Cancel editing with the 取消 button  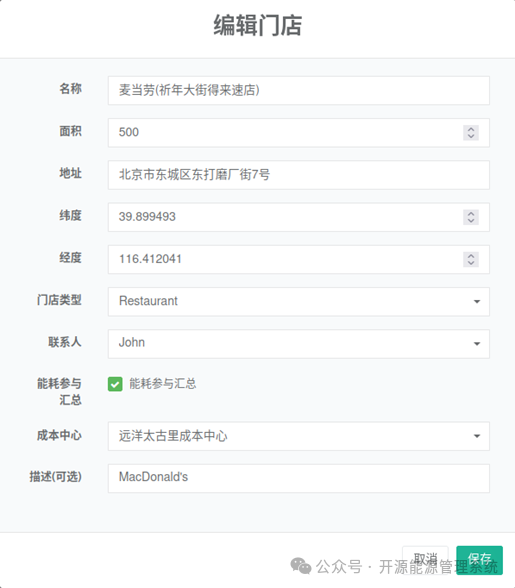(426, 560)
